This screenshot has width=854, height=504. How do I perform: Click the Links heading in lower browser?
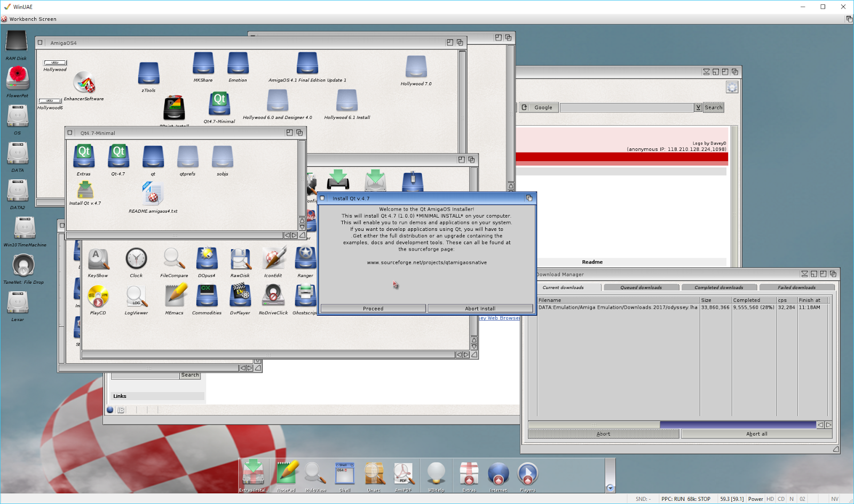120,396
